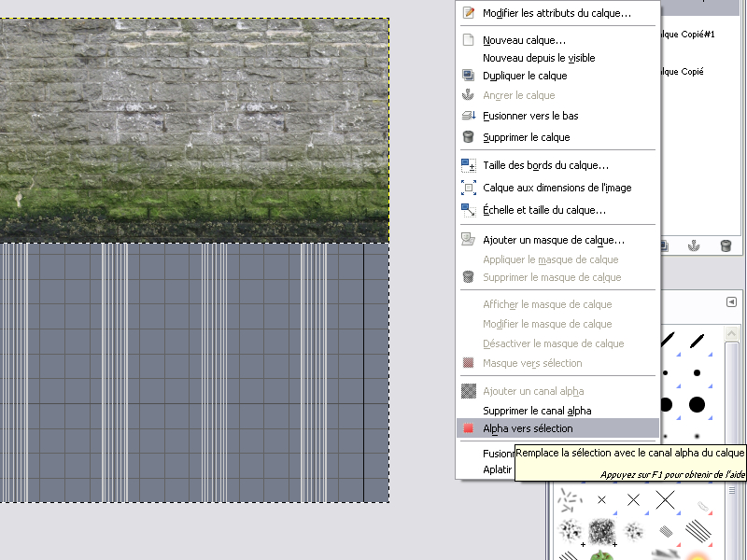Screen dimensions: 747x560
Task: Click 'Ajouter un masque de calque…'
Action: [x=557, y=240]
